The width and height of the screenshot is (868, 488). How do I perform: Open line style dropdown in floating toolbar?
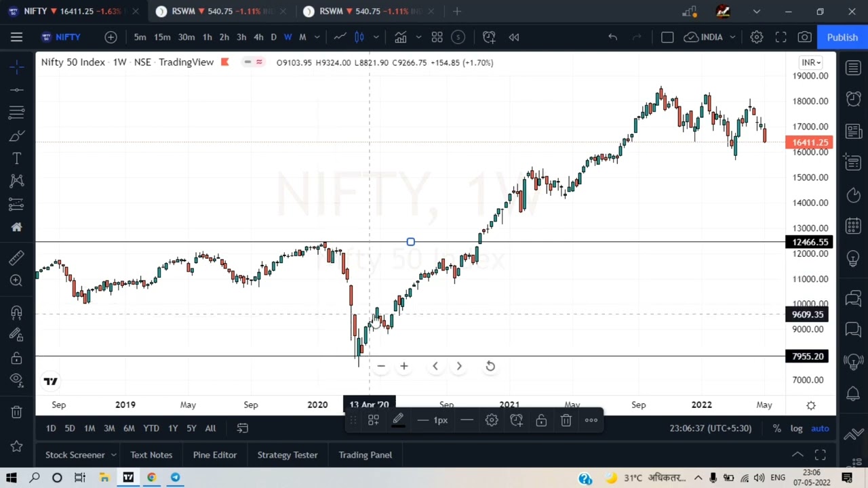click(467, 420)
